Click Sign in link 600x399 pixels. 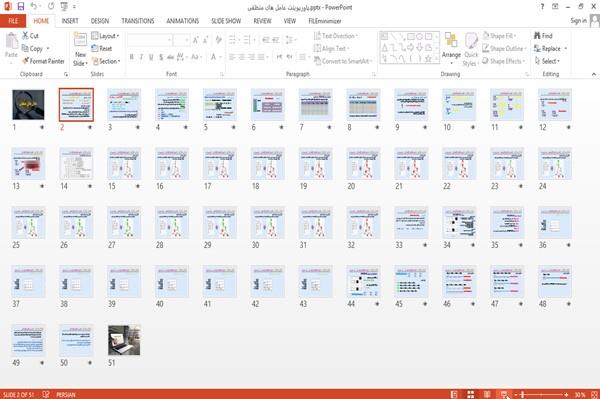click(578, 21)
